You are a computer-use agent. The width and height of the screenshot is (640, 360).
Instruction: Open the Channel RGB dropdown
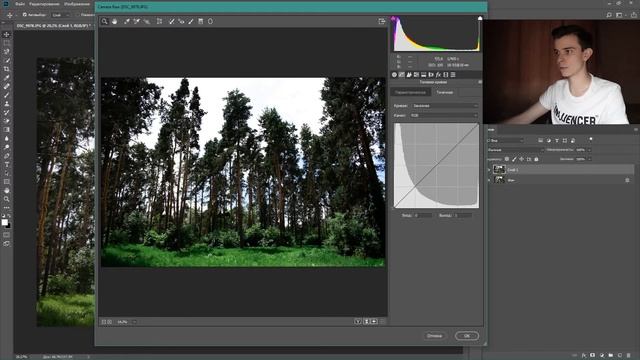[444, 116]
